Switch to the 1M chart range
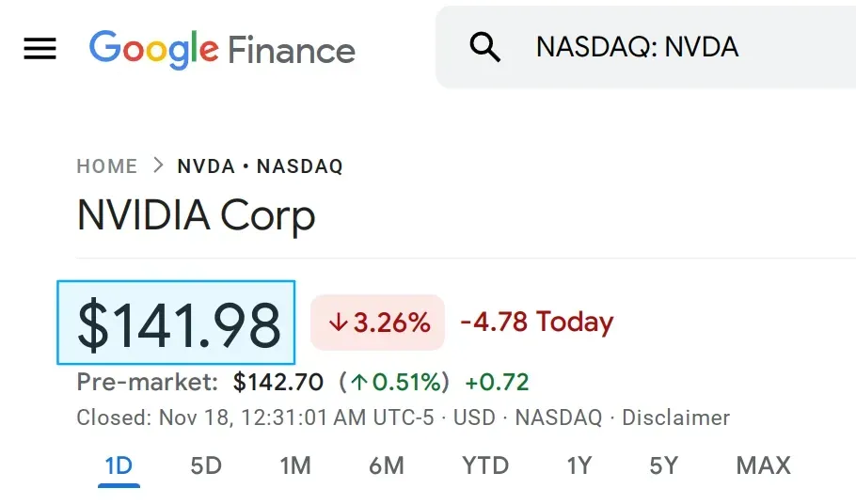Screen dimensions: 856x504 click(x=295, y=466)
